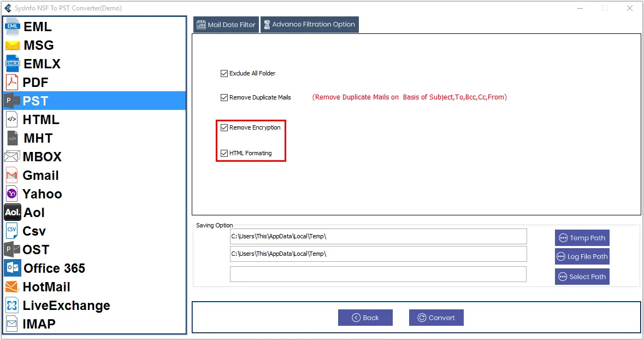Viewport: 644px width, 340px height.
Task: Select EML text in format list
Action: click(x=37, y=26)
